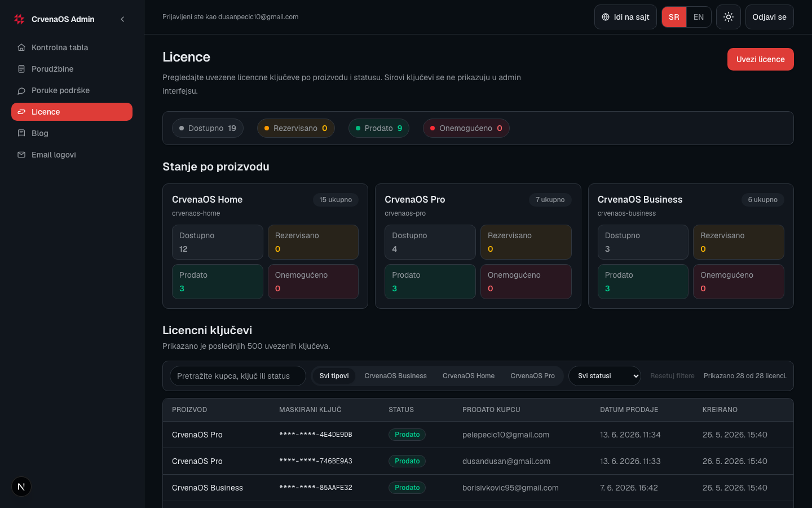Click the Email logovi envelope icon

tap(21, 155)
